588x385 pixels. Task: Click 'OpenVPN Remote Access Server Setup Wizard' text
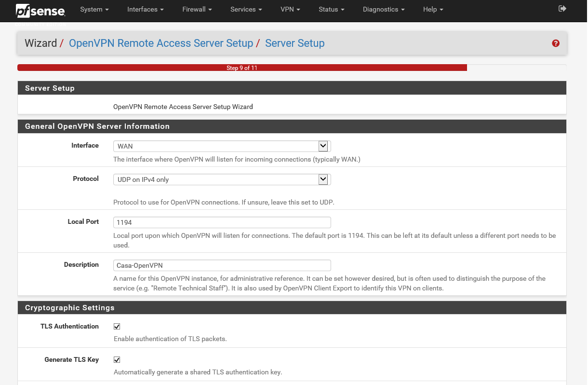click(x=183, y=107)
